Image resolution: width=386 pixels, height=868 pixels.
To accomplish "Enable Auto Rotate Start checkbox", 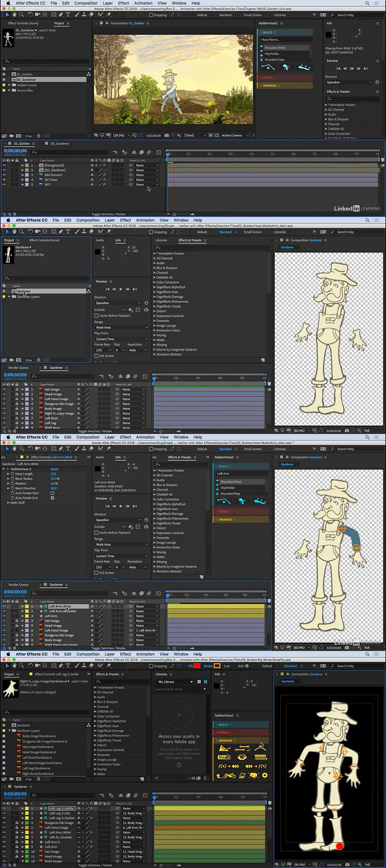I will click(52, 493).
